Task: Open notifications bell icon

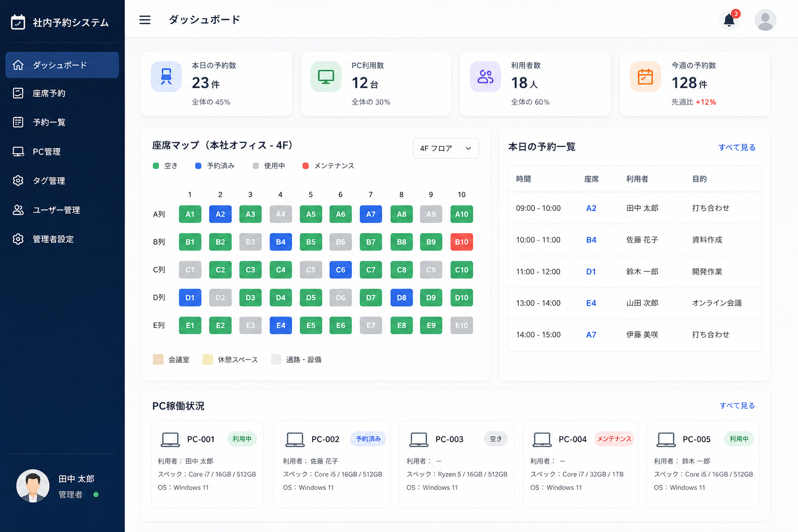Action: pyautogui.click(x=729, y=20)
